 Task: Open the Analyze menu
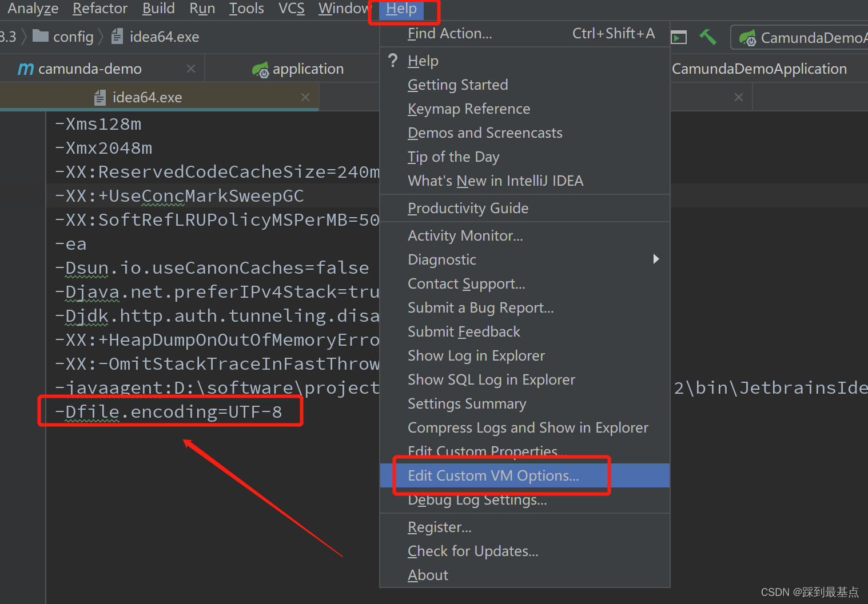coord(33,9)
